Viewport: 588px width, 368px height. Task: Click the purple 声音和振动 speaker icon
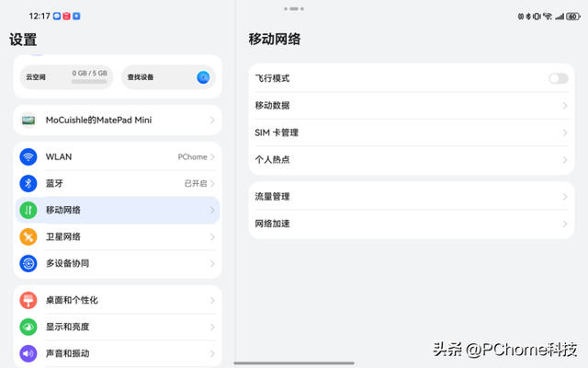pyautogui.click(x=28, y=353)
